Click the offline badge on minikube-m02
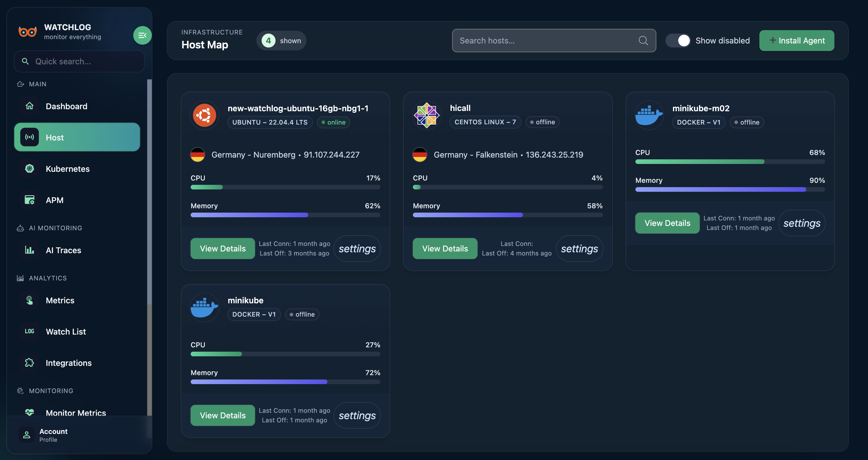Image resolution: width=868 pixels, height=460 pixels. [747, 122]
